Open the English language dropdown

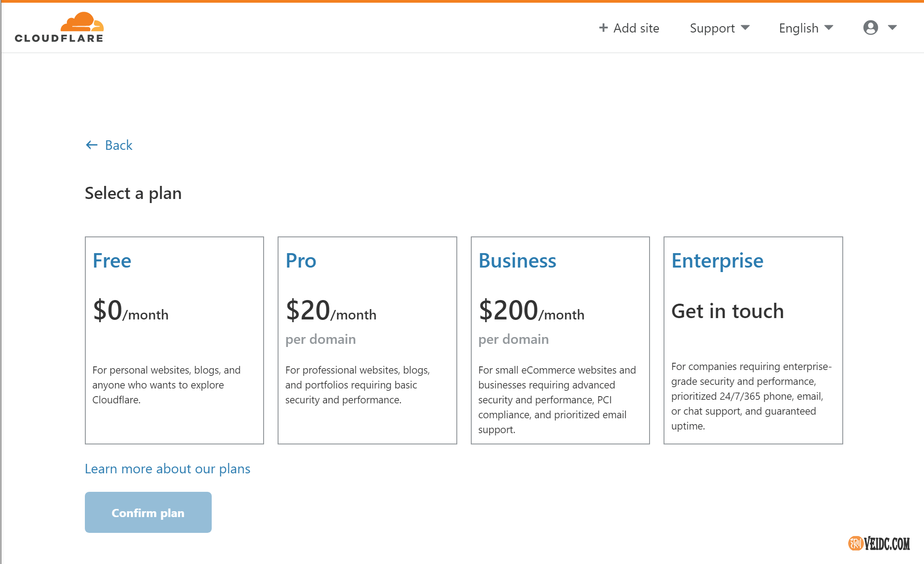click(805, 28)
